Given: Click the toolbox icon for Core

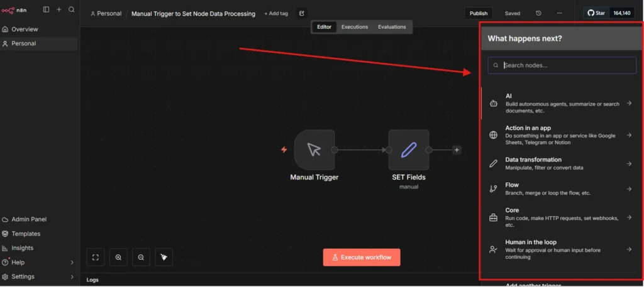Looking at the screenshot, I should (x=493, y=218).
